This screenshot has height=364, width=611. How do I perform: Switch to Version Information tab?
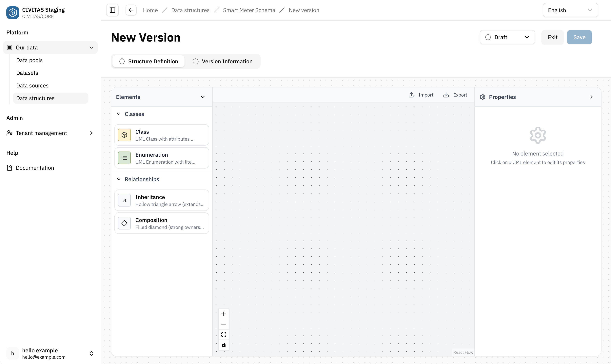[222, 61]
